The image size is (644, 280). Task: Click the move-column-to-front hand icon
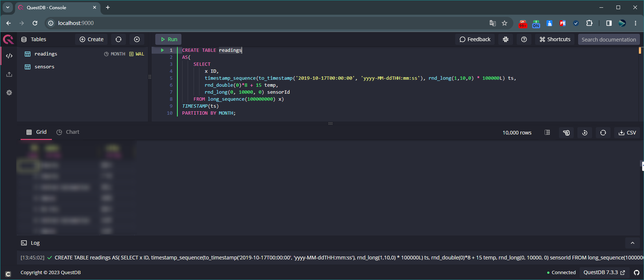tap(566, 133)
